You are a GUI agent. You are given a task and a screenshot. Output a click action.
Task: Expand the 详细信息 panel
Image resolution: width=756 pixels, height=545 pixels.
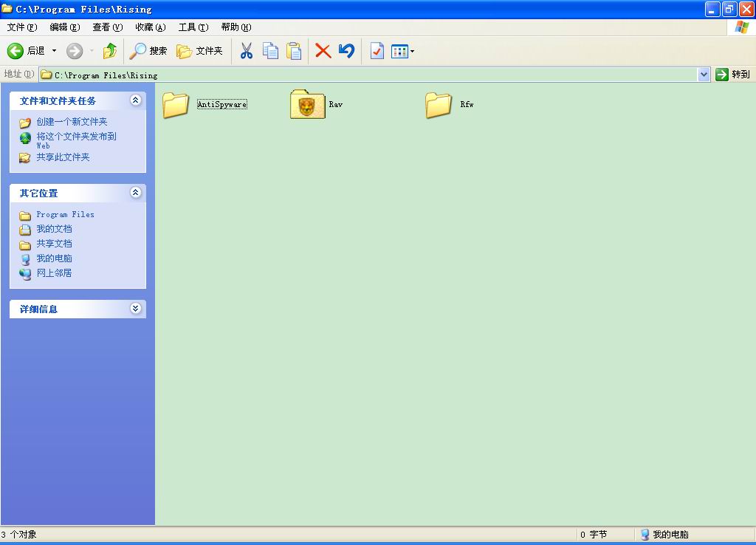coord(136,308)
